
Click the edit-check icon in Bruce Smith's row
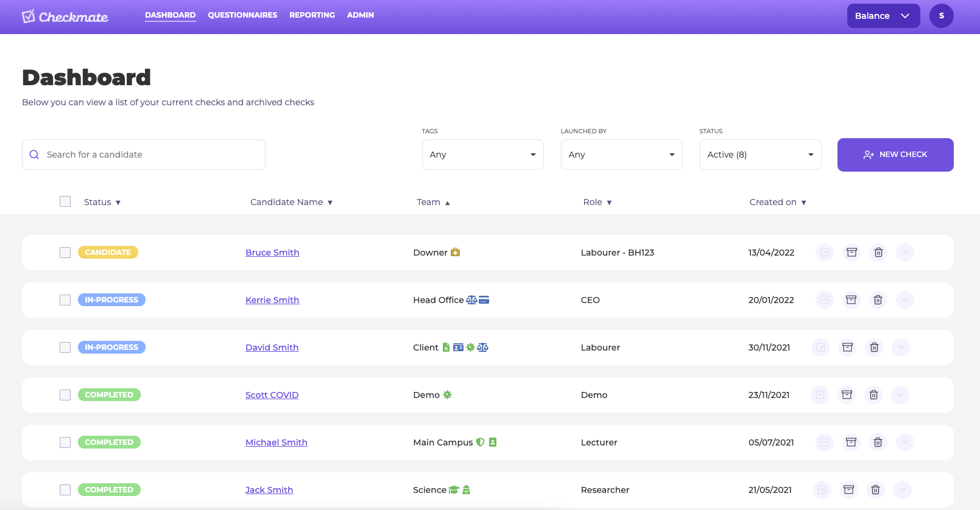click(825, 253)
